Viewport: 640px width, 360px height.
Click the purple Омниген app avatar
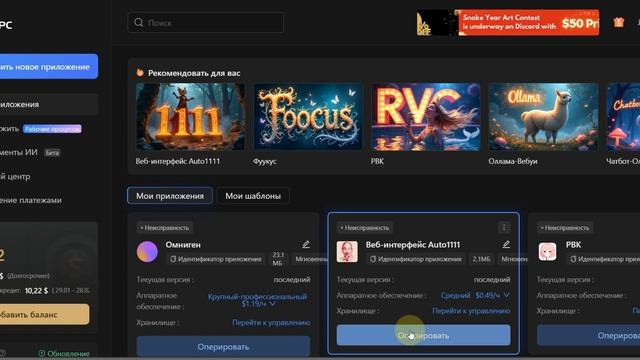coord(147,251)
